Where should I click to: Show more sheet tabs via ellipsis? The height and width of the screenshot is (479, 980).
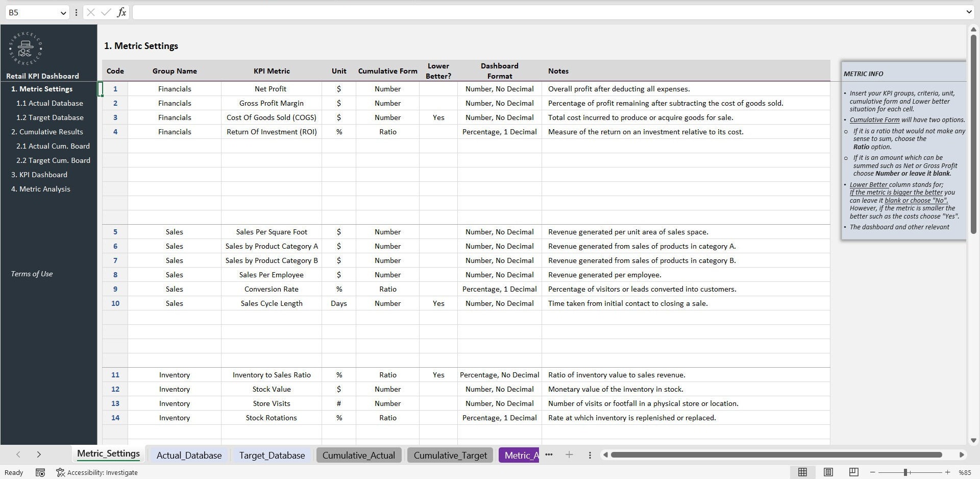point(549,454)
